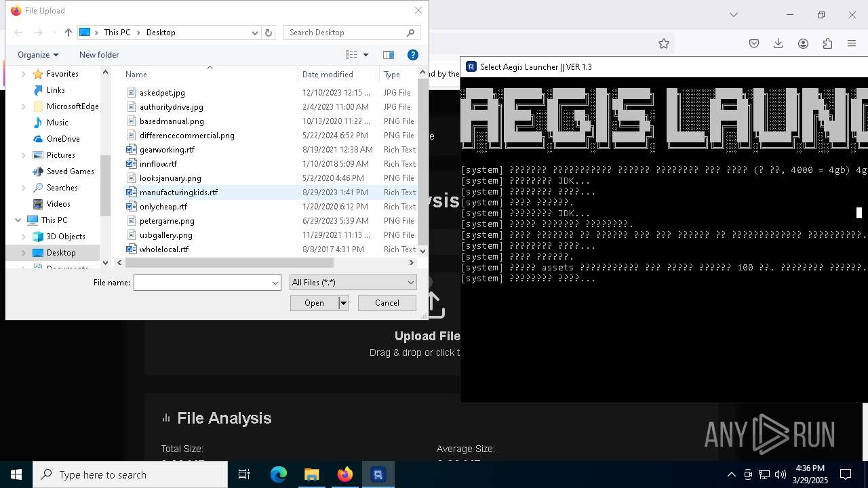Open the File name combo box dropdown
868x488 pixels.
275,283
